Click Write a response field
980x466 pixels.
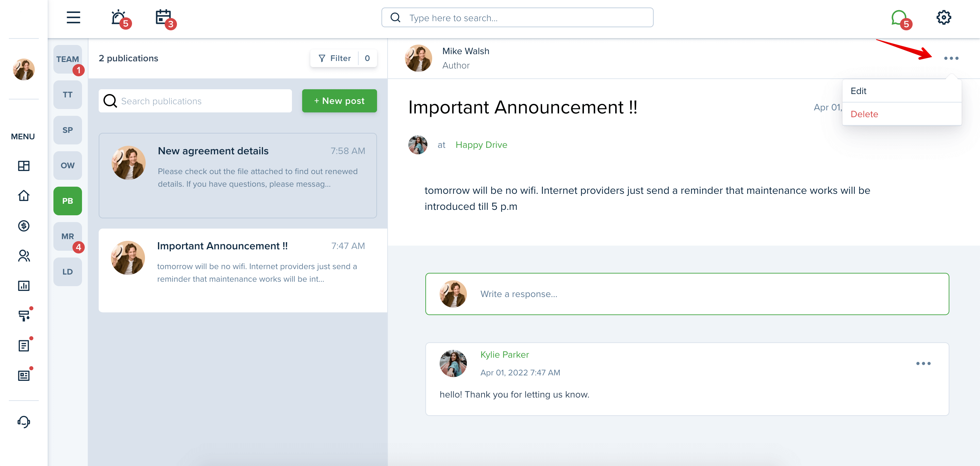tap(687, 294)
